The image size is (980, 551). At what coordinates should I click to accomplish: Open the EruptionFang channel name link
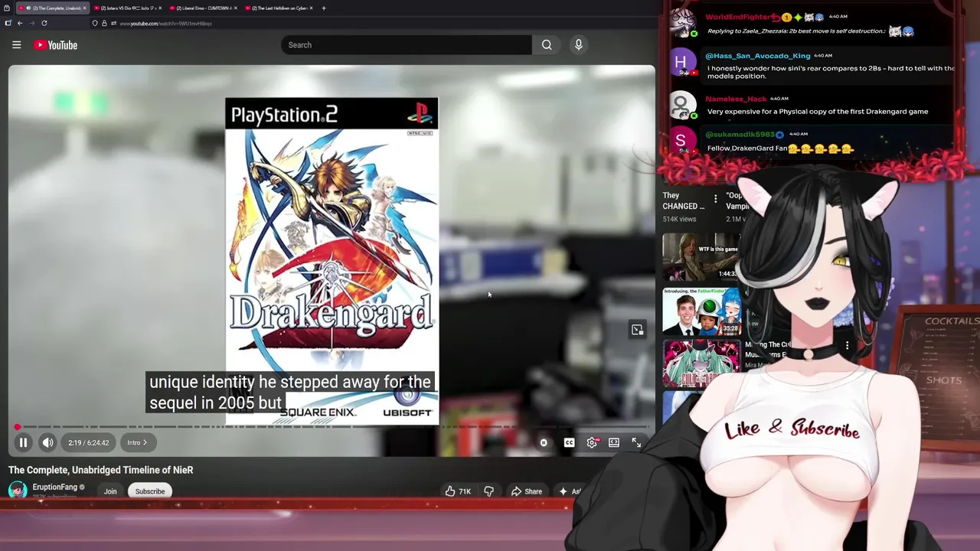[x=54, y=487]
